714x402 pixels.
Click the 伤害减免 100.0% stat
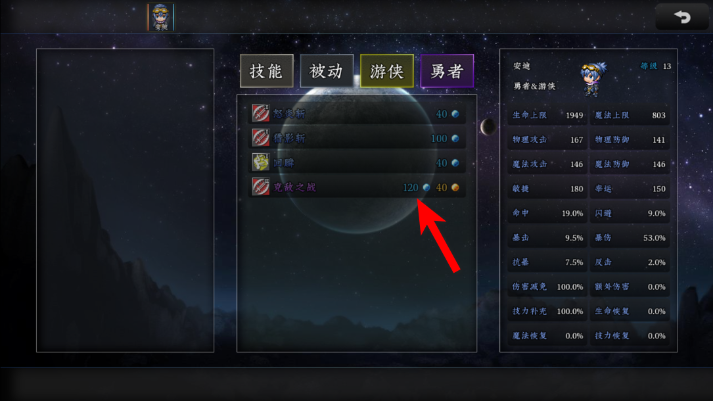point(548,287)
